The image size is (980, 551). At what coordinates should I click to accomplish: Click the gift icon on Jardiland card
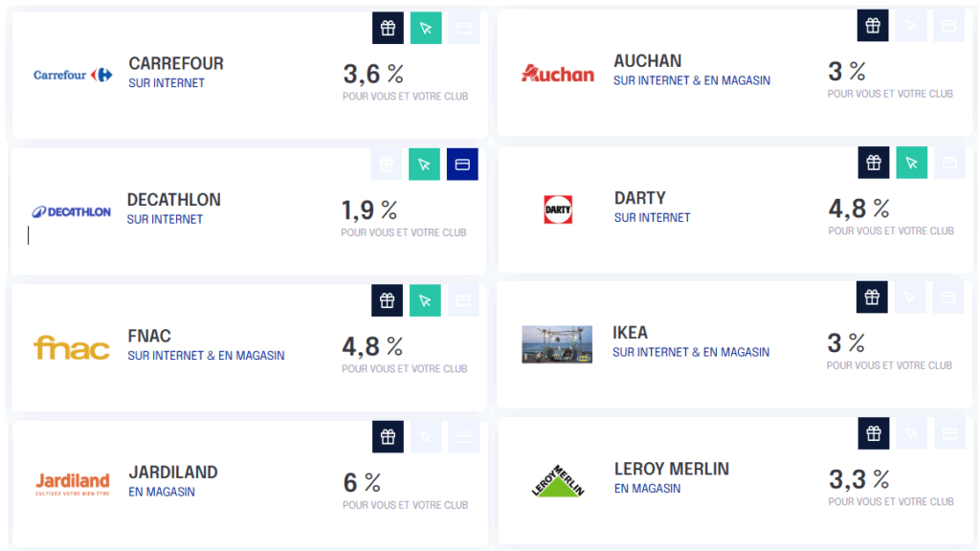click(x=388, y=437)
